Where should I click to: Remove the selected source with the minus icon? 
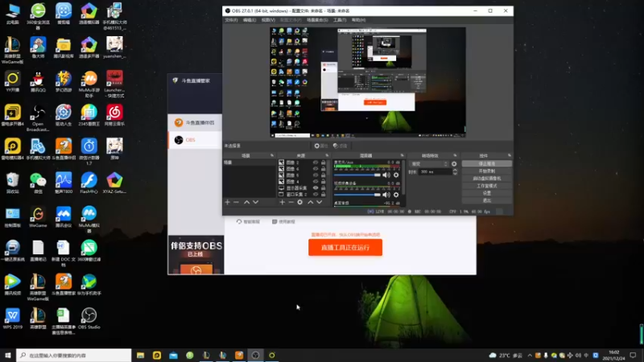(291, 202)
